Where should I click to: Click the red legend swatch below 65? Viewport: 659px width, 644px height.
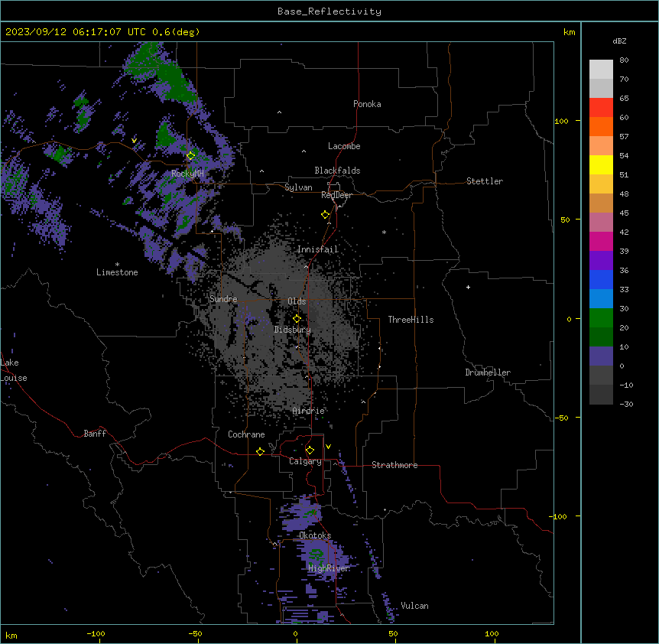coord(601,107)
